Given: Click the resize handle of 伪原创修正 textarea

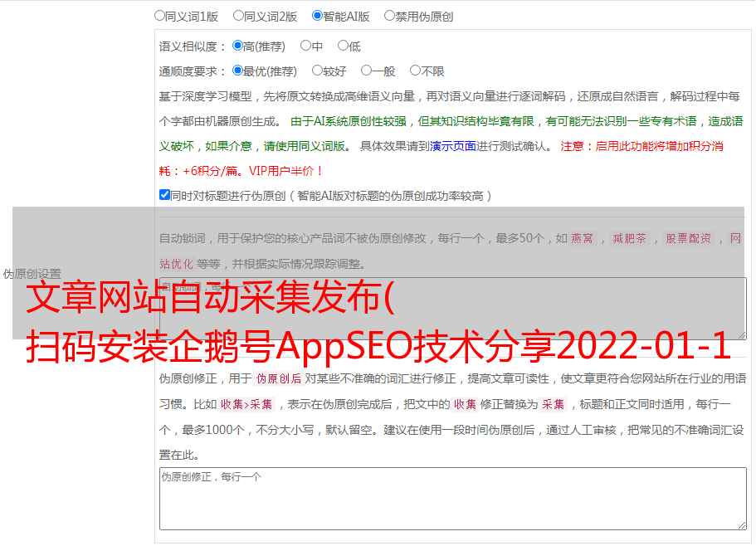Looking at the screenshot, I should click(741, 524).
